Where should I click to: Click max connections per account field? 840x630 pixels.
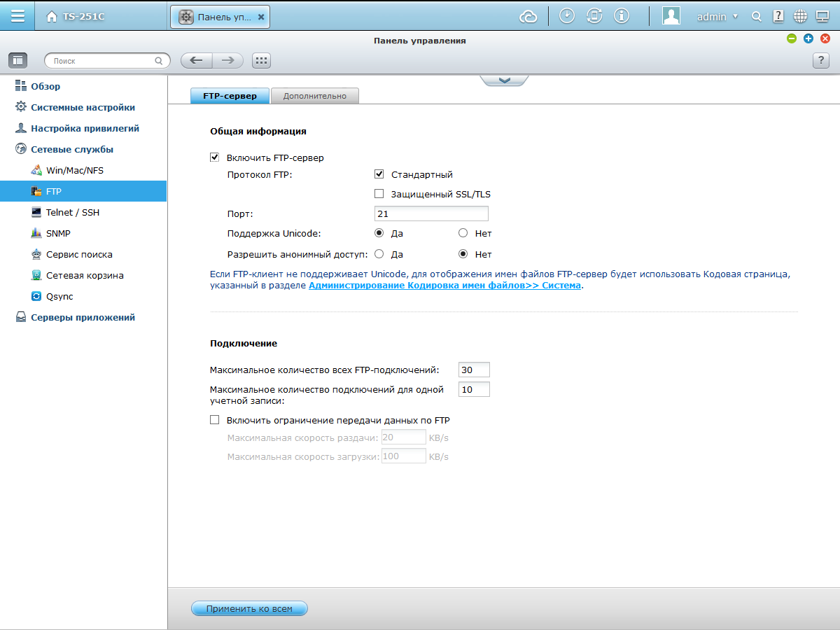474,389
